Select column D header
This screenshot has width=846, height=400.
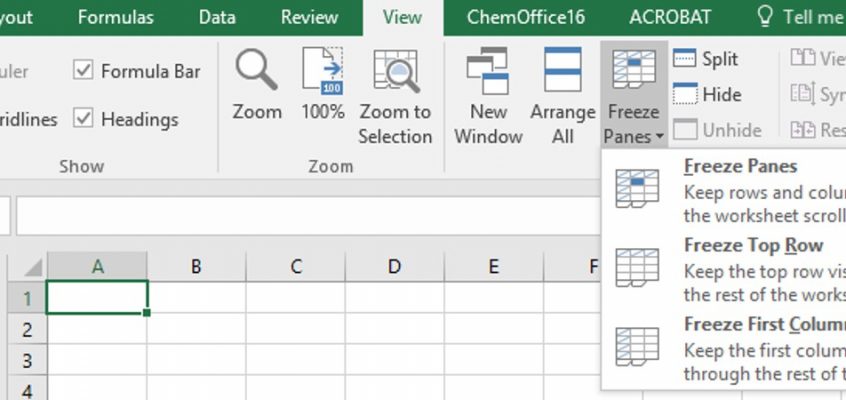[x=395, y=267]
